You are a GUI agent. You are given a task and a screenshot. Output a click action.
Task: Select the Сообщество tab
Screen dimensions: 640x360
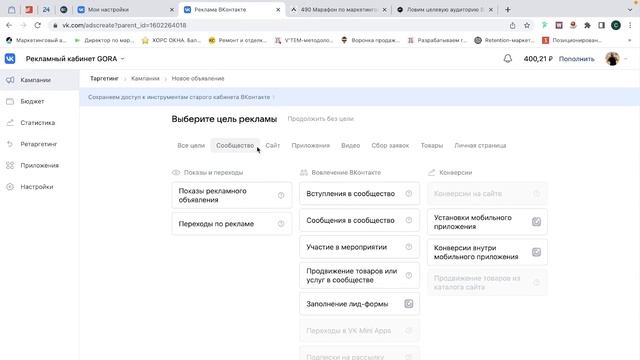pos(235,145)
